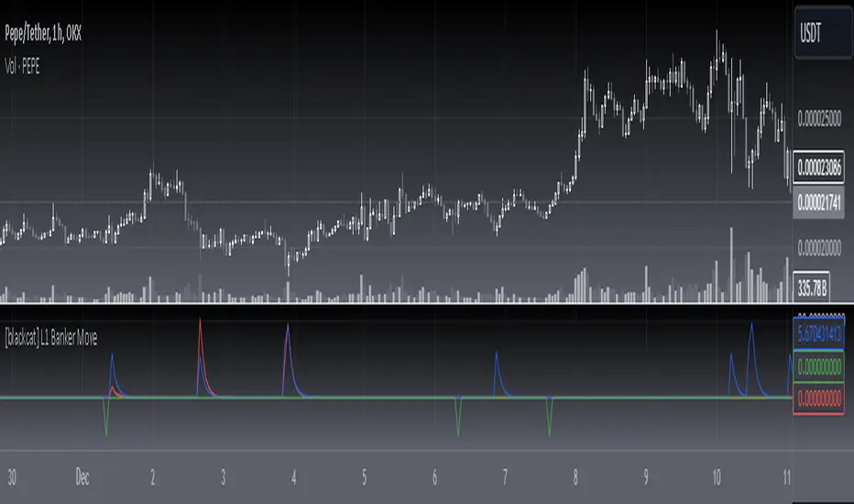
Task: Select the Vol · PEPE indicator label
Action: click(22, 67)
